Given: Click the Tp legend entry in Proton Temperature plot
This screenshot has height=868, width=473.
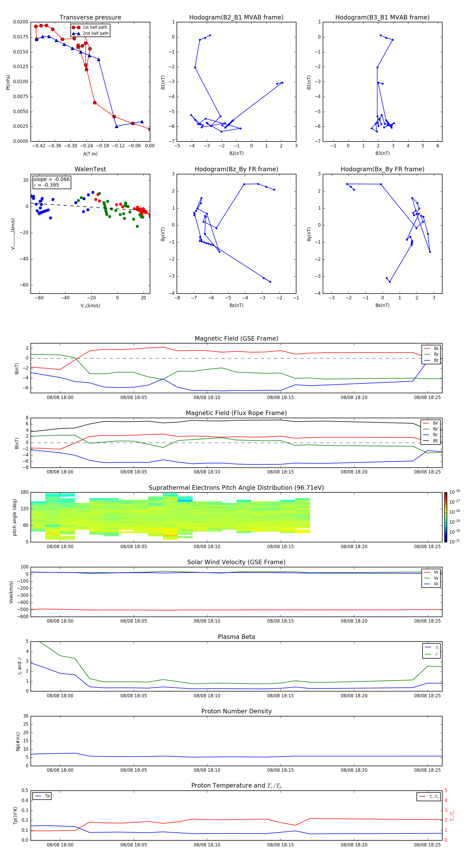Looking at the screenshot, I should [42, 796].
